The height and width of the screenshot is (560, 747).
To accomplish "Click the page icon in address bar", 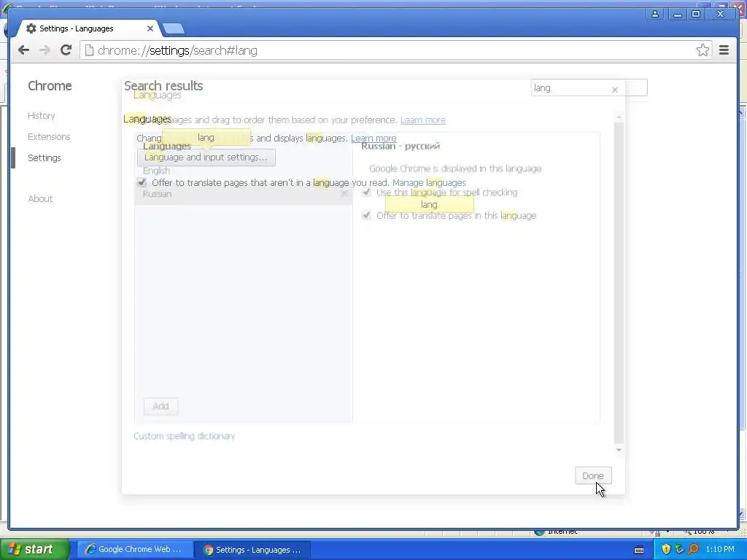I will (89, 50).
